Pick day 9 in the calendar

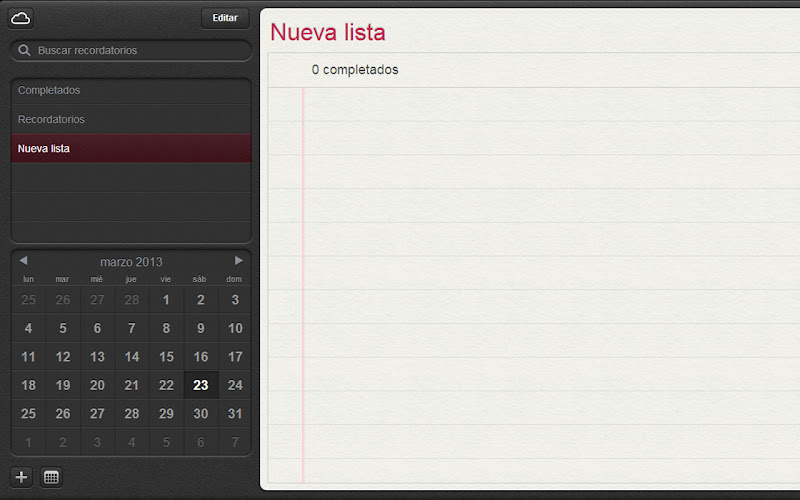[x=201, y=329]
